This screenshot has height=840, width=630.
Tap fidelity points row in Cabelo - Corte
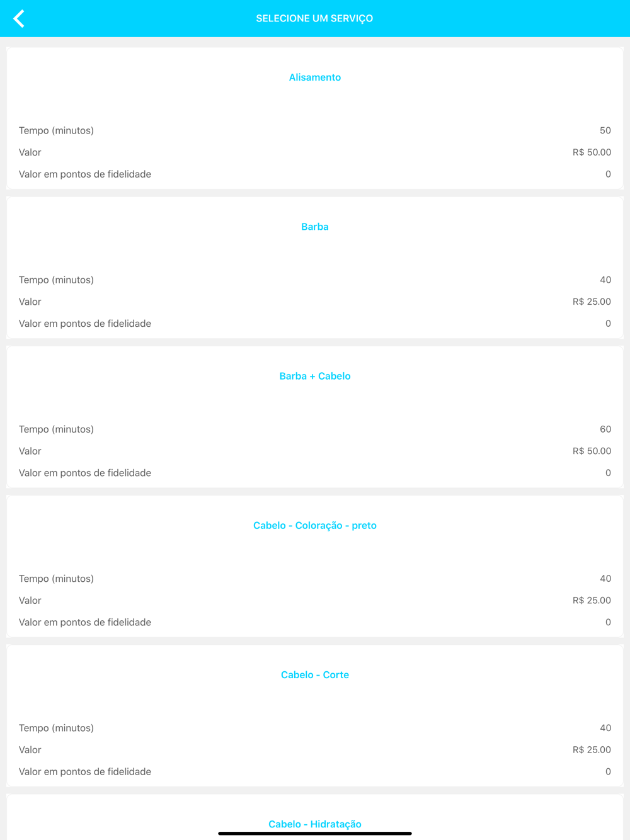pos(315,771)
